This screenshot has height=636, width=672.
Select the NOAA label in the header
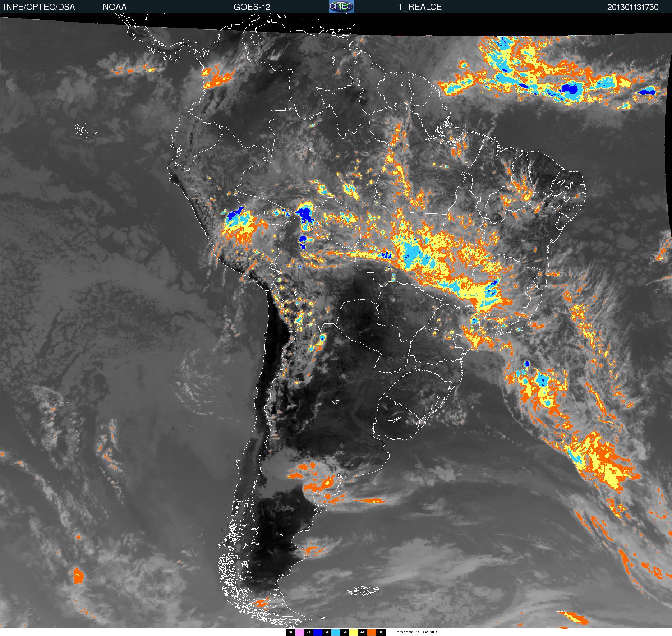pyautogui.click(x=115, y=7)
